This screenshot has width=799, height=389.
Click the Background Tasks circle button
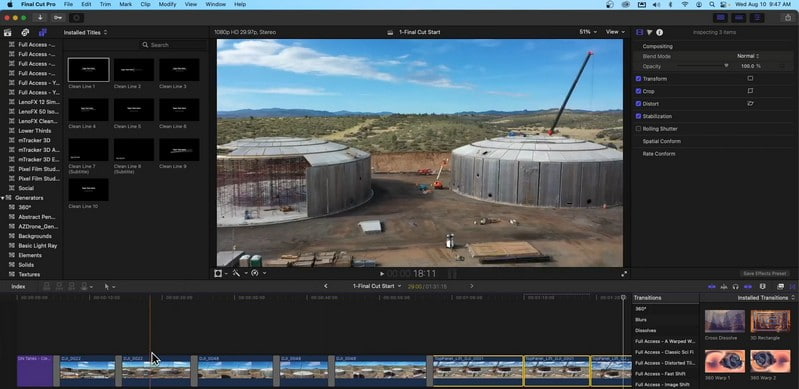pos(76,18)
